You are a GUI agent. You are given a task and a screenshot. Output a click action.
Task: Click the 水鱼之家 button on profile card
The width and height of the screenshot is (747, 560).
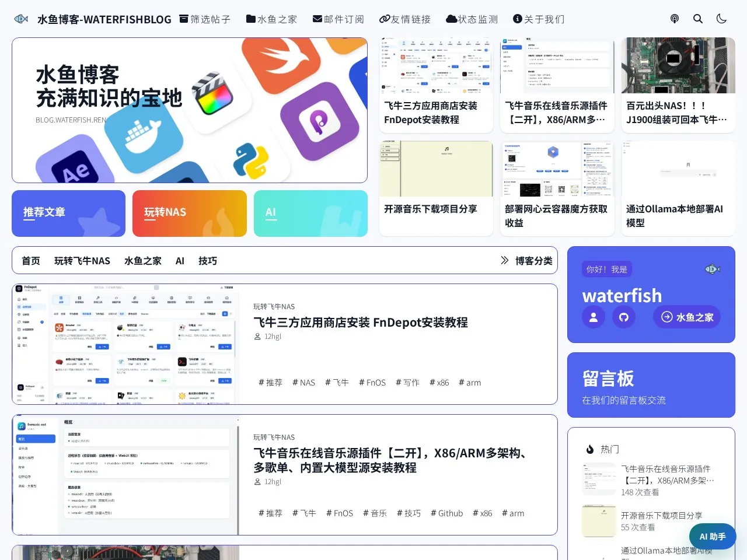687,317
